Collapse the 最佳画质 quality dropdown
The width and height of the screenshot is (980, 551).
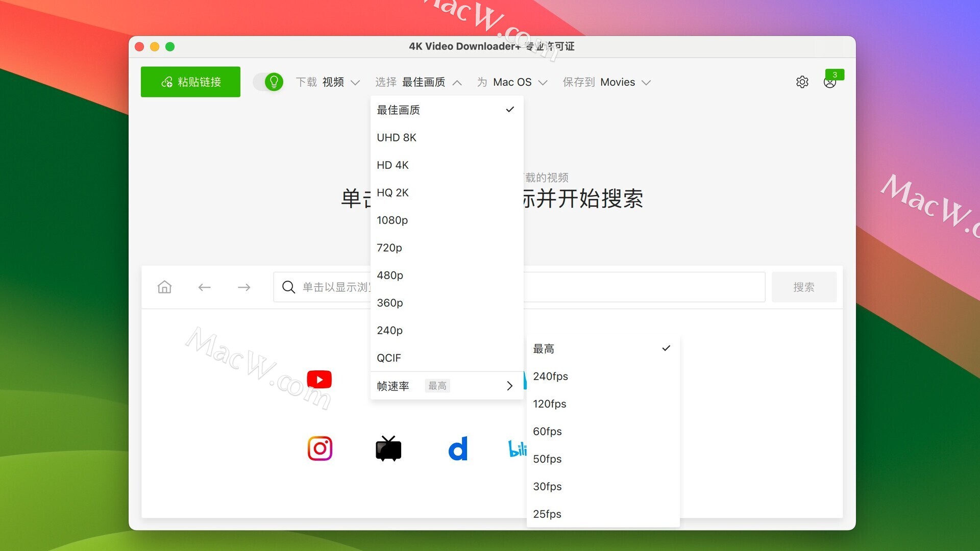pyautogui.click(x=419, y=82)
